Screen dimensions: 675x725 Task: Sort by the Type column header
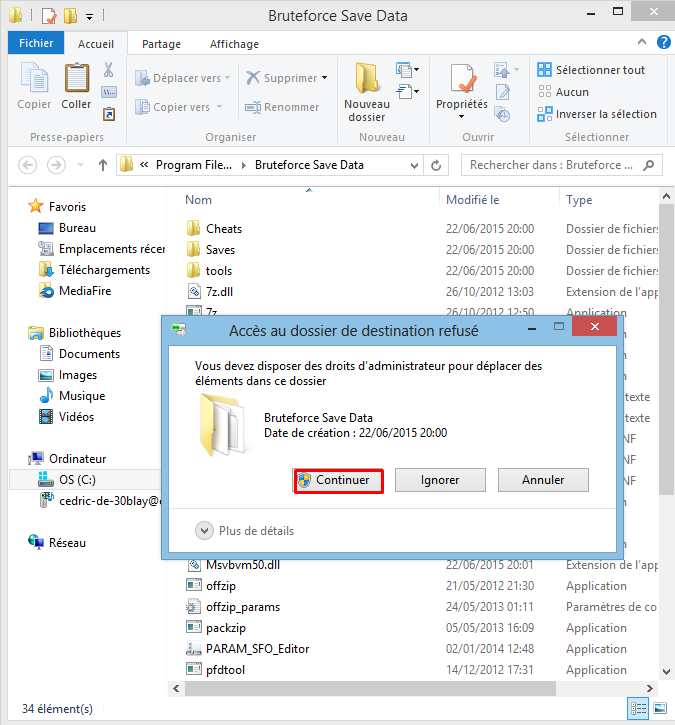[579, 200]
